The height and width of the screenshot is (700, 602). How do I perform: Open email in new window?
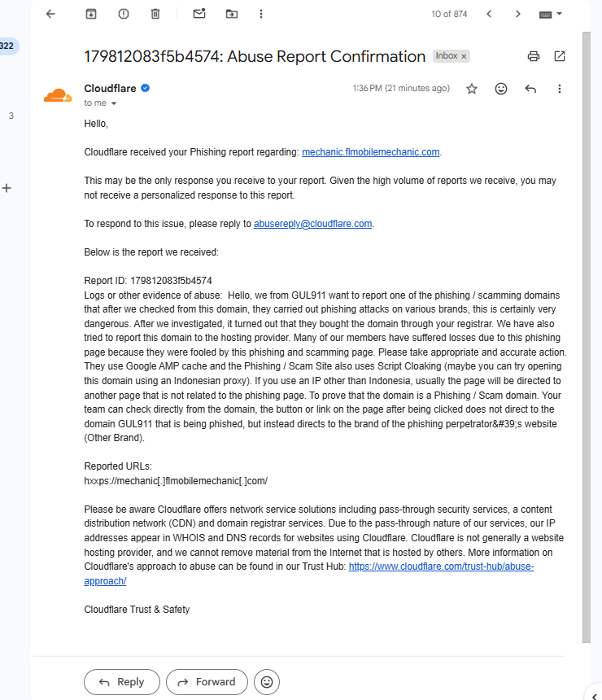click(x=560, y=56)
